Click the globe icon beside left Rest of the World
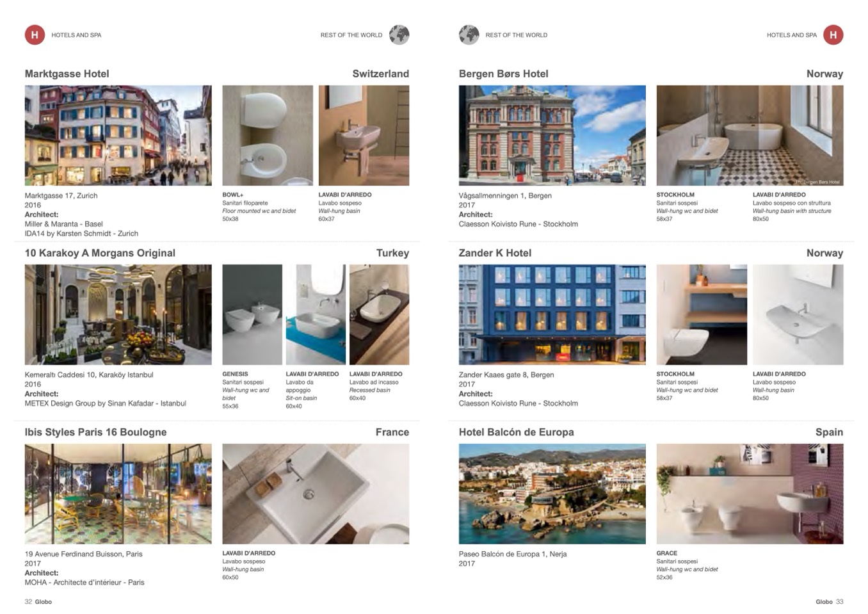This screenshot has height=614, width=868. click(399, 35)
